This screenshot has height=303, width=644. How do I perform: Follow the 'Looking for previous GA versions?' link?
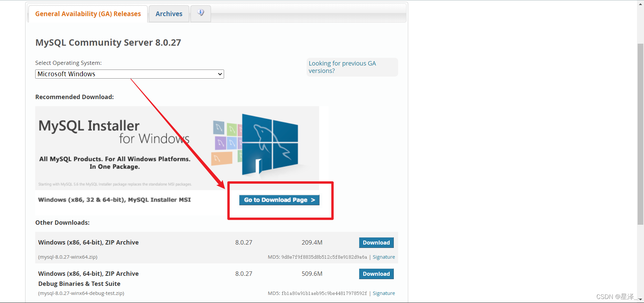(342, 67)
